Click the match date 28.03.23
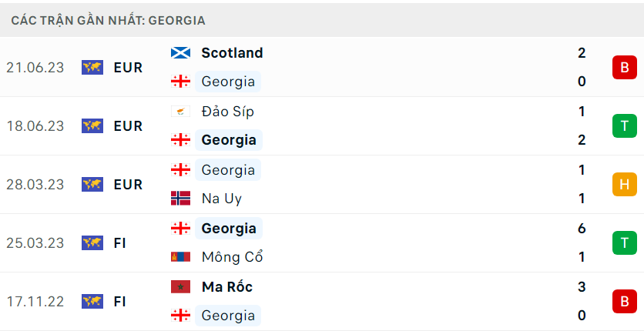644x331 pixels. point(35,185)
